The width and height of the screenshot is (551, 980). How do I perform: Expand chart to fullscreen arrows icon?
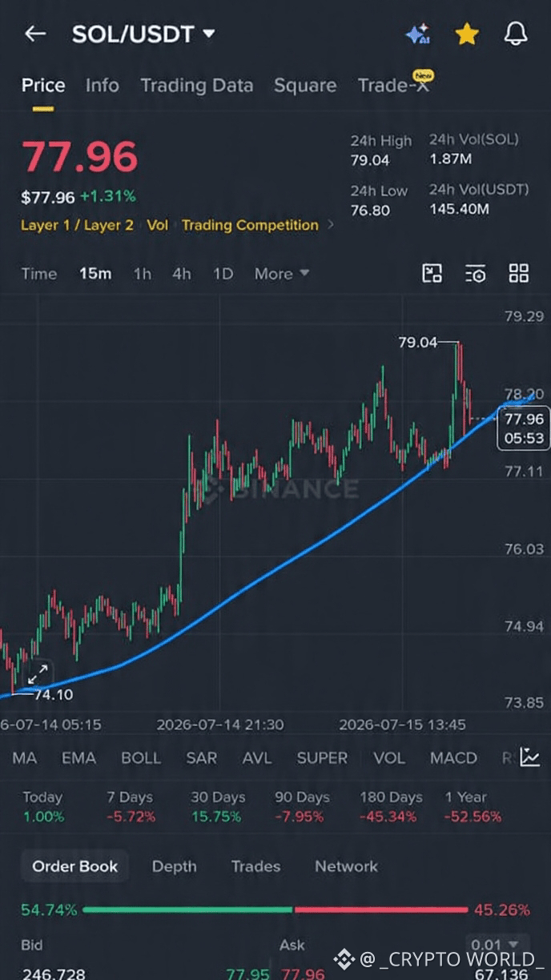[x=38, y=674]
